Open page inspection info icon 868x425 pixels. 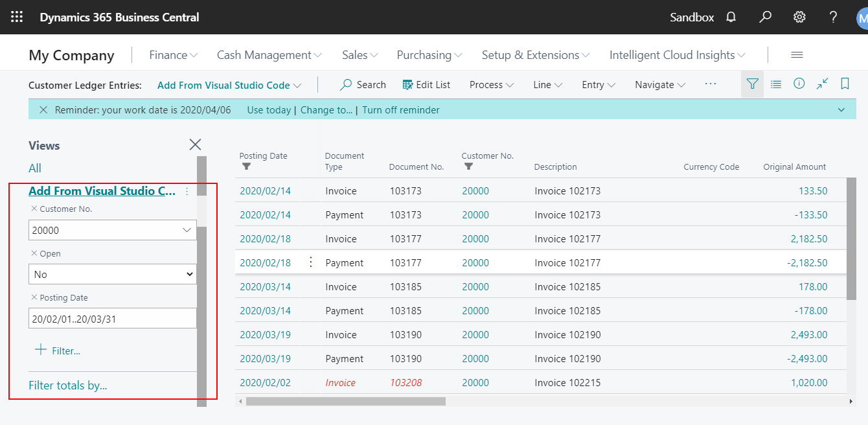[799, 84]
